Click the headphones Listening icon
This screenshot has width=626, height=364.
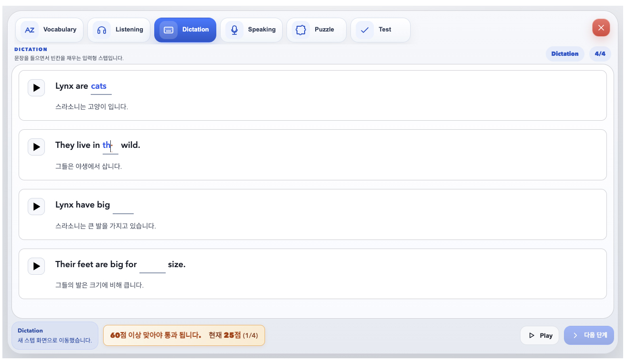102,30
